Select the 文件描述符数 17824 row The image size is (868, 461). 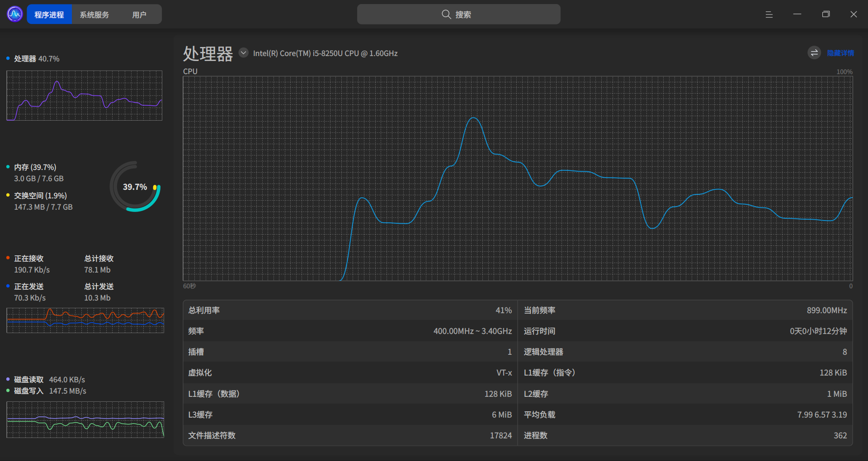(x=350, y=436)
